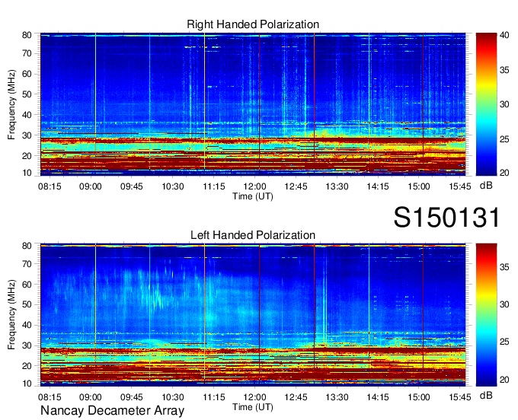Click inside the Left Handed Polarization spectrogram

coord(253,315)
